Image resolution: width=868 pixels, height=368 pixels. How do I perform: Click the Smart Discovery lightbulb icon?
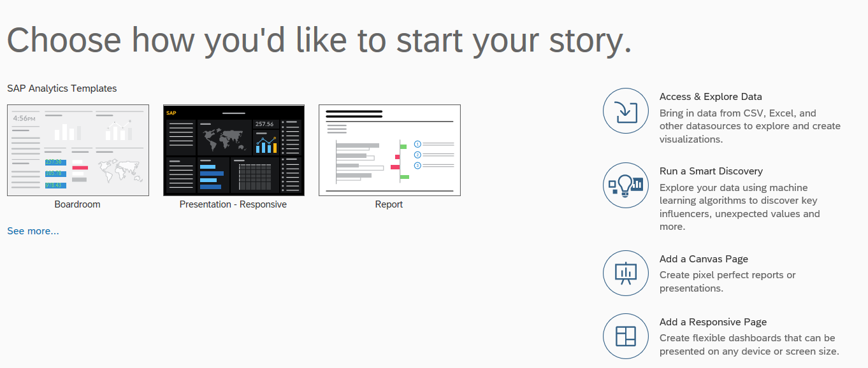(x=625, y=185)
